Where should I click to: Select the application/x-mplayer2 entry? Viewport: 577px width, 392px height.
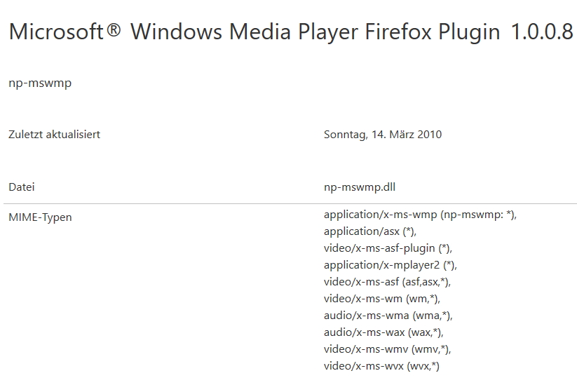click(390, 265)
